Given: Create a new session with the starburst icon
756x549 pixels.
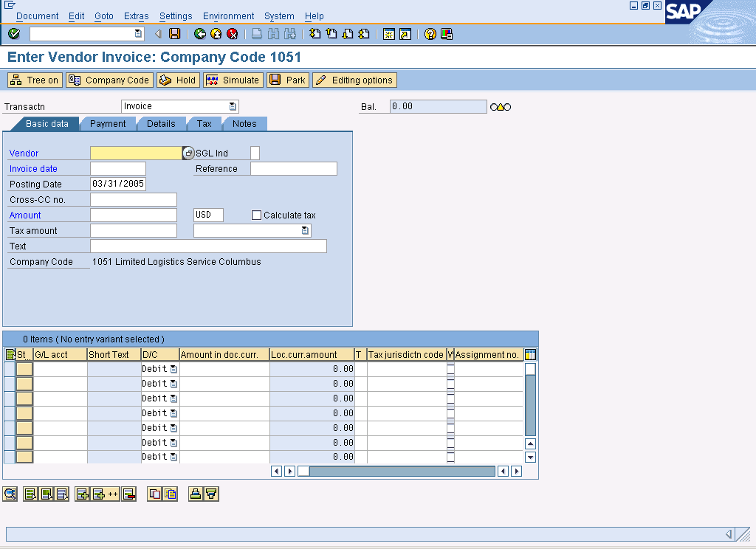Looking at the screenshot, I should [x=388, y=34].
